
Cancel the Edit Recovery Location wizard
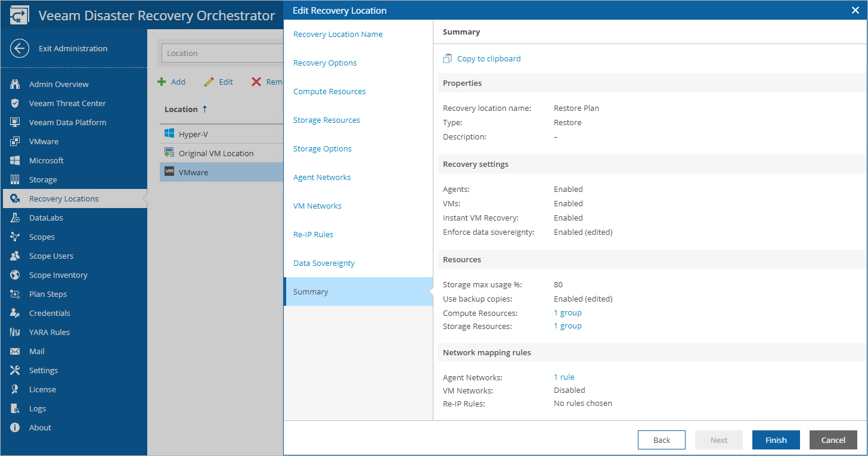[833, 440]
